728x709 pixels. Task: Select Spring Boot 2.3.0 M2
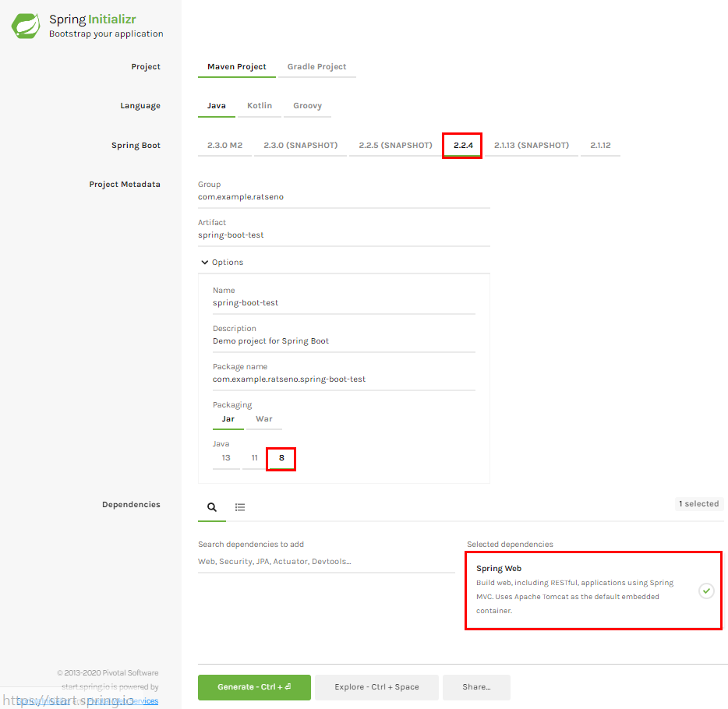(224, 145)
